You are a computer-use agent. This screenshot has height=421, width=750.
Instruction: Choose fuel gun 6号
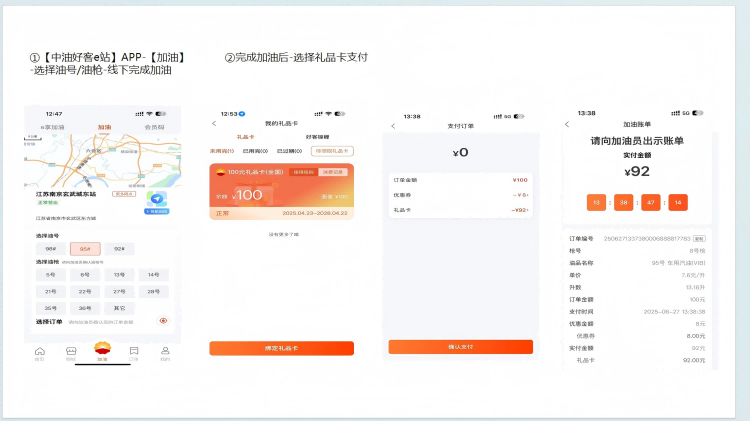84,274
